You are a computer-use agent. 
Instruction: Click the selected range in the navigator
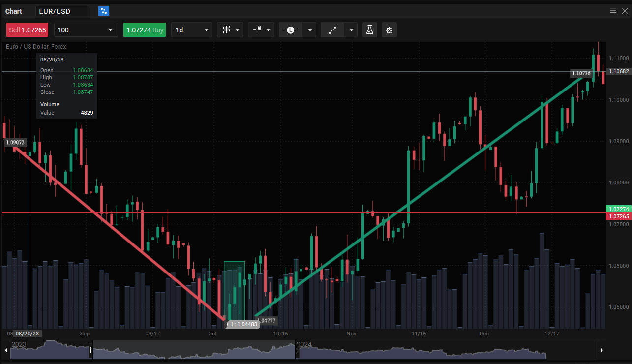[x=194, y=350]
